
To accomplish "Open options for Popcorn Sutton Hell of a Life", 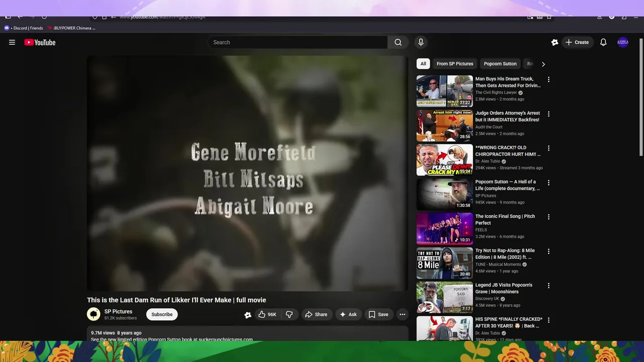I will [x=548, y=183].
